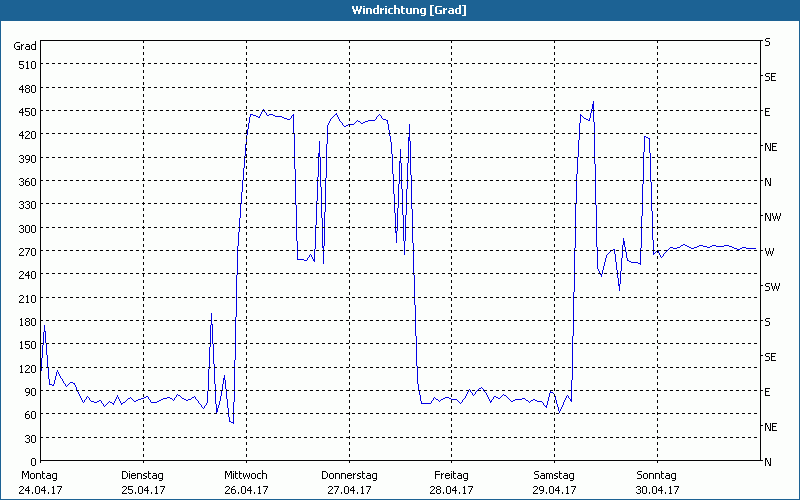Click the 30 tick label on y-axis
This screenshot has height=500, width=800.
click(29, 439)
